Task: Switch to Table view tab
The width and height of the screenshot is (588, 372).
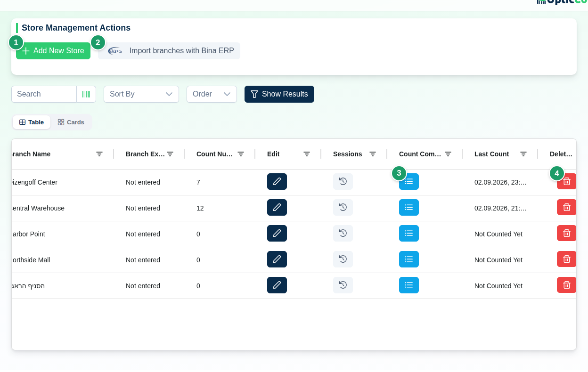Action: [32, 122]
